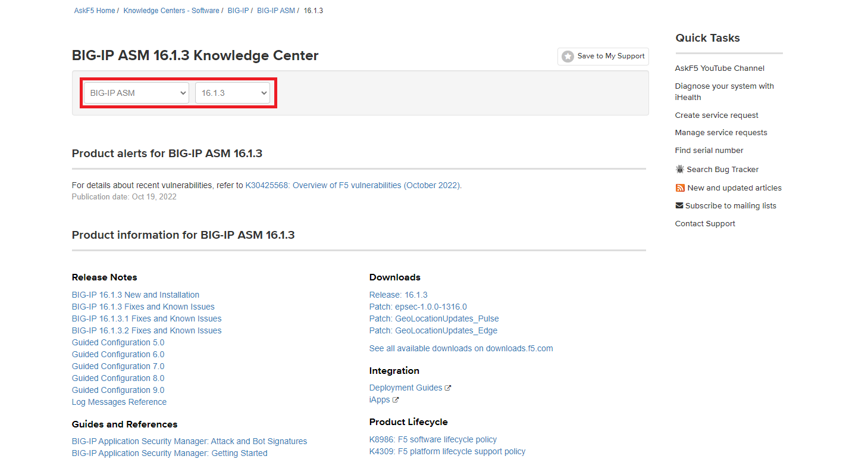Click the Guides and References heading
This screenshot has height=459, width=868.
coord(125,424)
